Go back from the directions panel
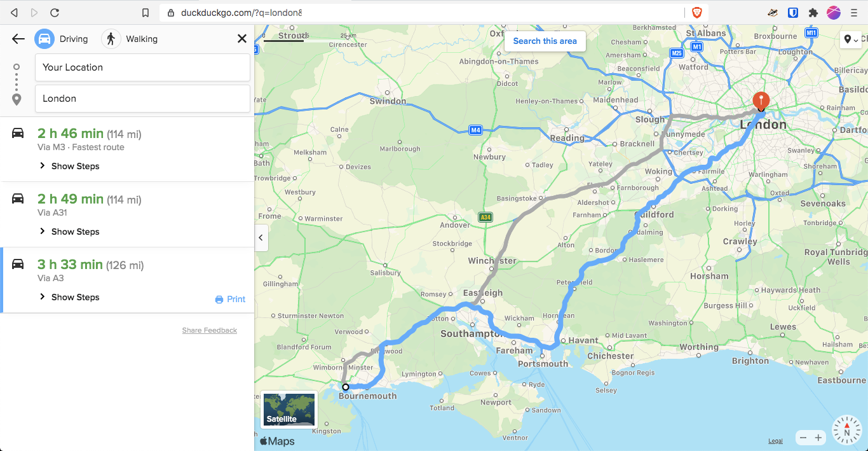 18,39
